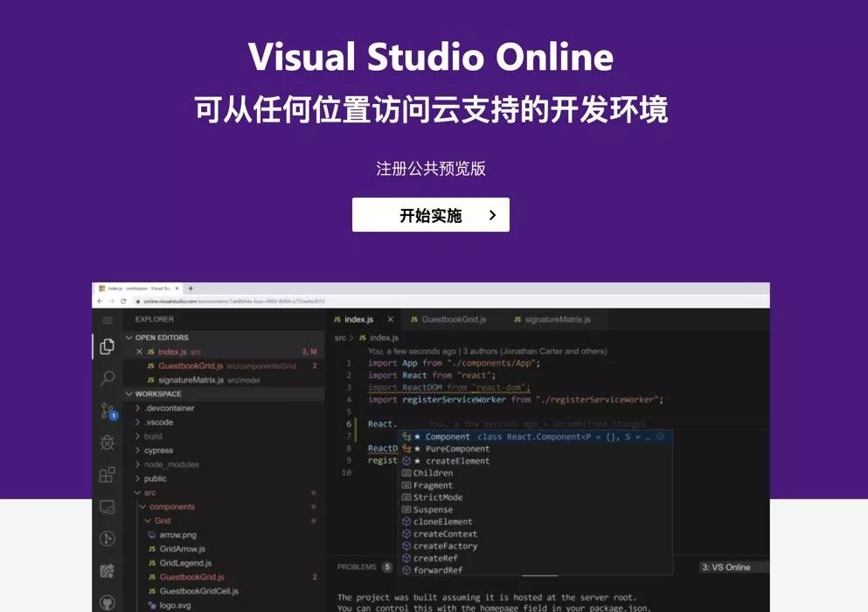Screen dimensions: 868x612
Task: Click the browser reload icon
Action: 123,302
